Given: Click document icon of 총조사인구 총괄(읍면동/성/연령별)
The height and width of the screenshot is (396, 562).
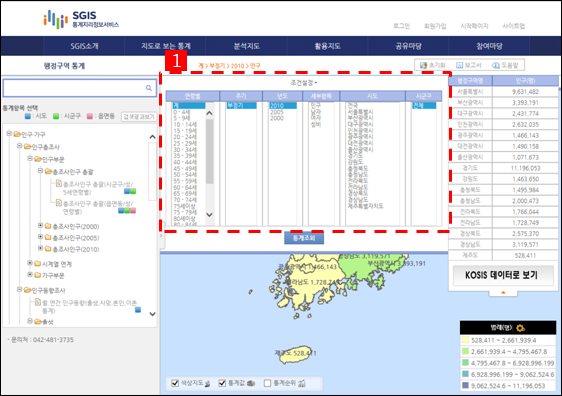Looking at the screenshot, I should click(59, 203).
